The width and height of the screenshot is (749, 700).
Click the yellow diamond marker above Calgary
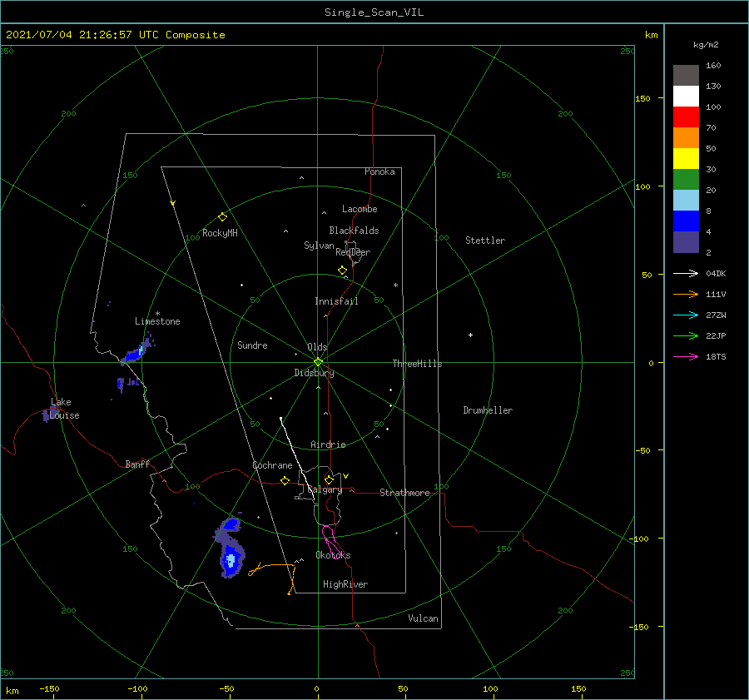point(329,479)
